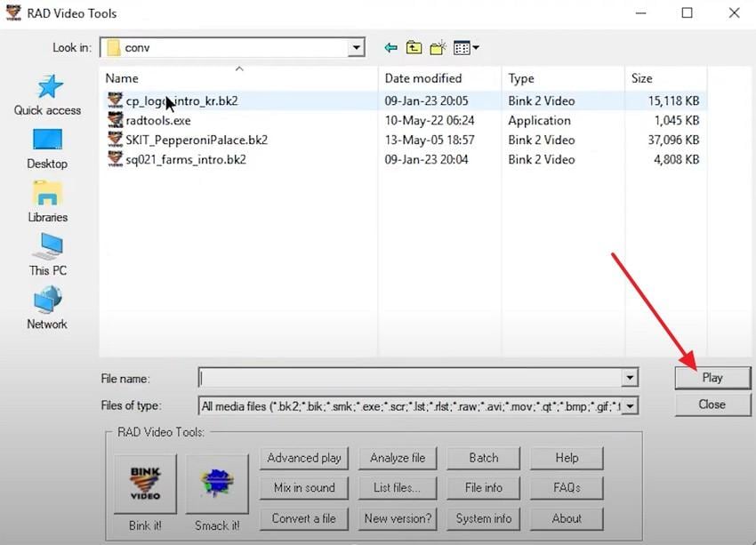Screen dimensions: 756x545
Task: Click the 15,118 KB size cell
Action: pos(673,100)
